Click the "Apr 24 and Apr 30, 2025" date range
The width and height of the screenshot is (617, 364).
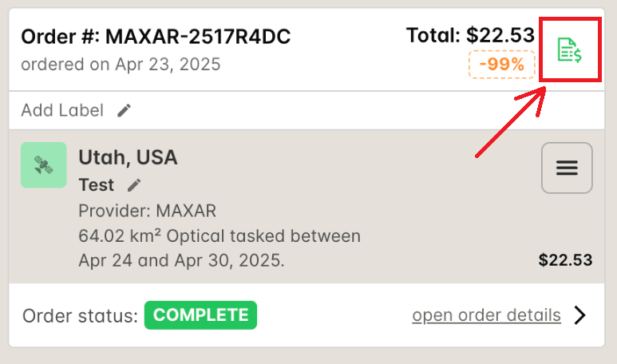181,260
